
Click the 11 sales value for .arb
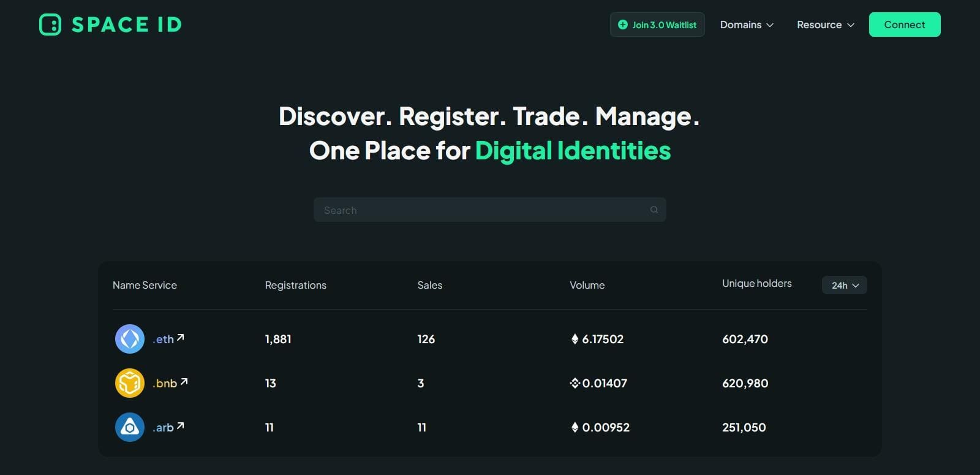421,427
